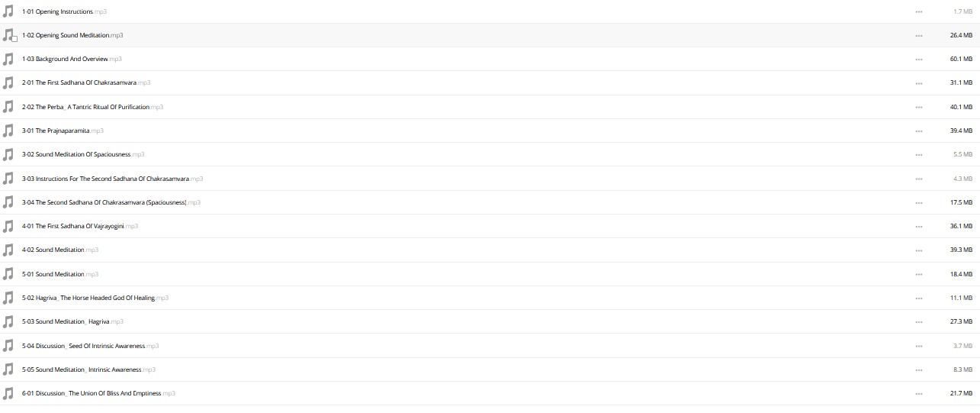
Task: Open the three-dot menu for 4-02 Sound Meditation
Action: [918, 250]
